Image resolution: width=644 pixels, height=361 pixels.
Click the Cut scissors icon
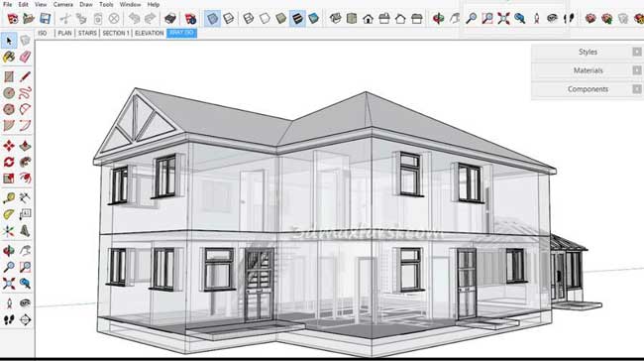point(65,19)
